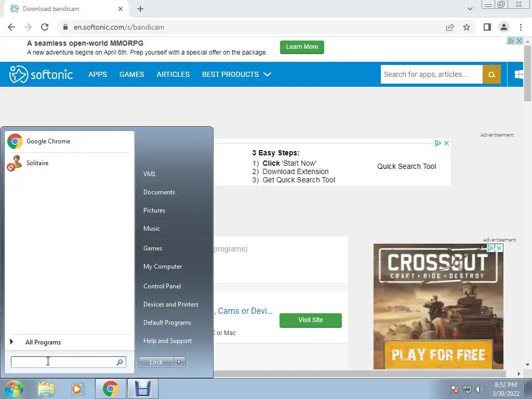
Task: Share this page icon in address bar
Action: coord(450,27)
